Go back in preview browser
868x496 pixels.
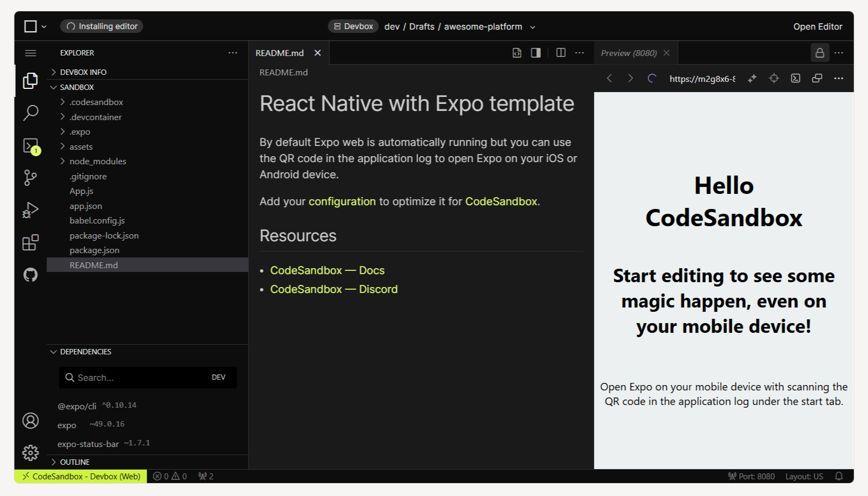(609, 79)
